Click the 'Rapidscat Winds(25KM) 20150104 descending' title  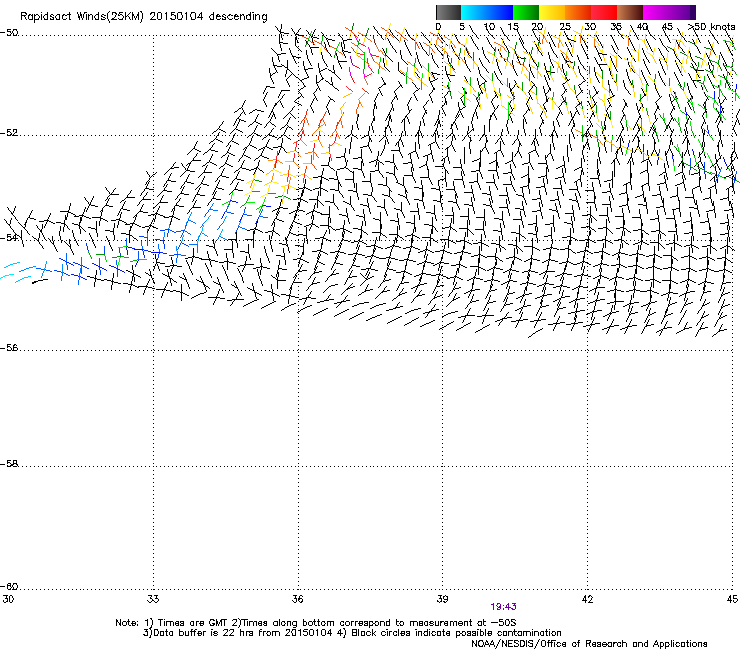pos(143,17)
